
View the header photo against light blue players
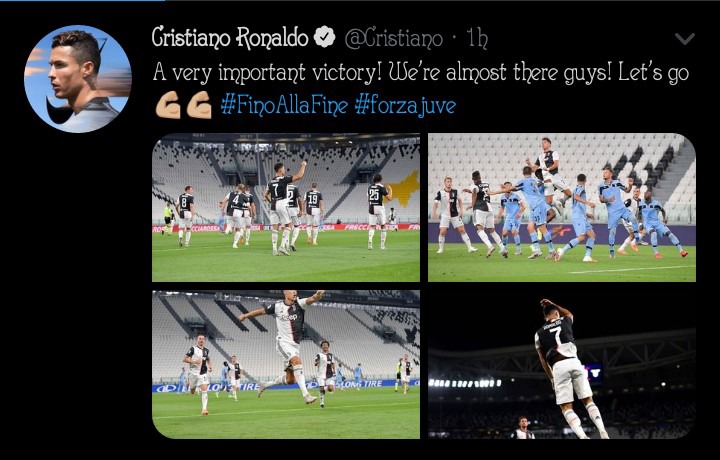click(x=562, y=208)
